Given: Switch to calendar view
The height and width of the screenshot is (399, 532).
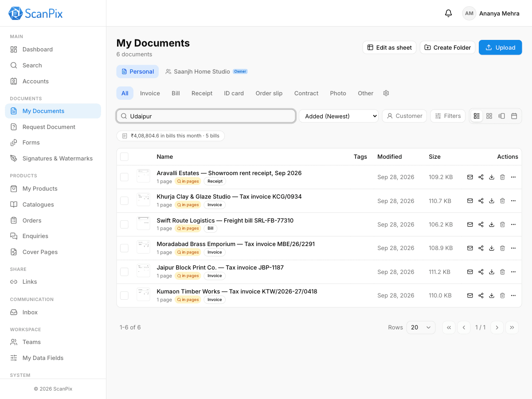Looking at the screenshot, I should 514,116.
